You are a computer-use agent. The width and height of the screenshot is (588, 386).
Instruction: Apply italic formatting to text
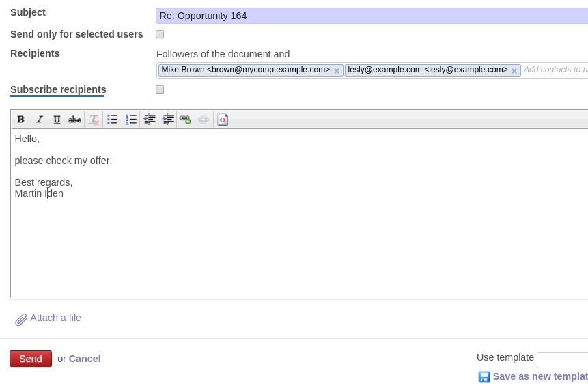[40, 120]
